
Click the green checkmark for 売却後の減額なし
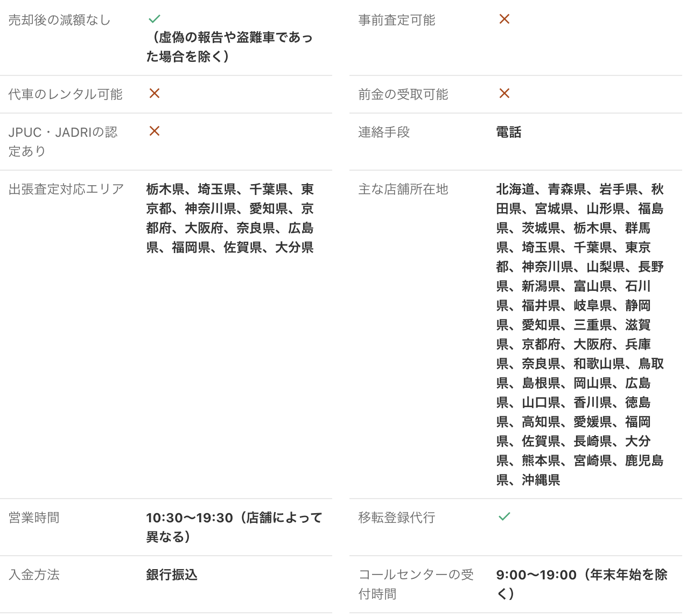pos(155,19)
